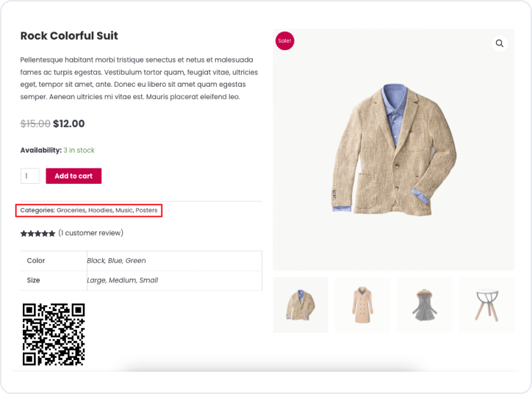Open the Posters category link
The height and width of the screenshot is (394, 532).
click(147, 210)
